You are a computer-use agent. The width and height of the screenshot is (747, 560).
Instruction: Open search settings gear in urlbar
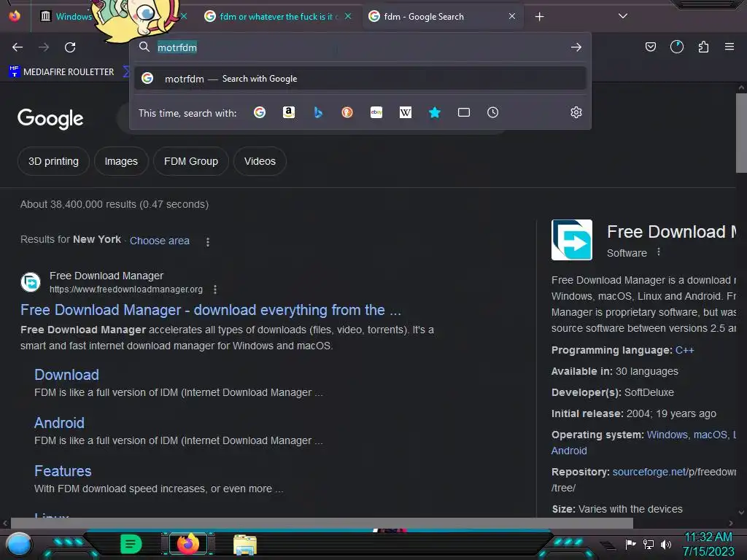[x=576, y=112]
